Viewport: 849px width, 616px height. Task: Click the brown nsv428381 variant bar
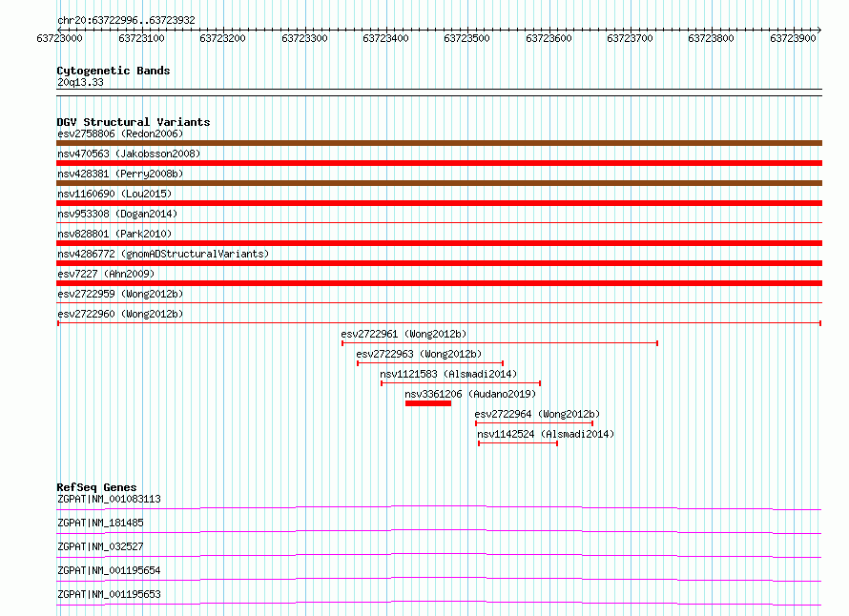tap(439, 183)
